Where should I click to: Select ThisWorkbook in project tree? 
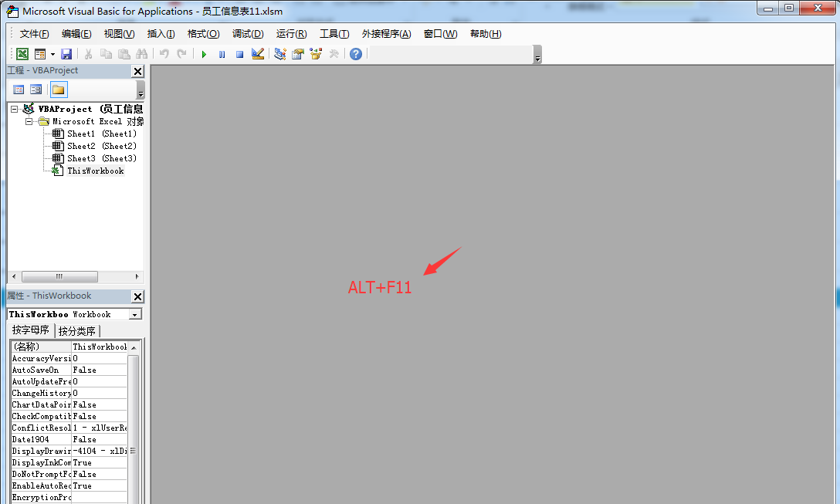[x=96, y=171]
